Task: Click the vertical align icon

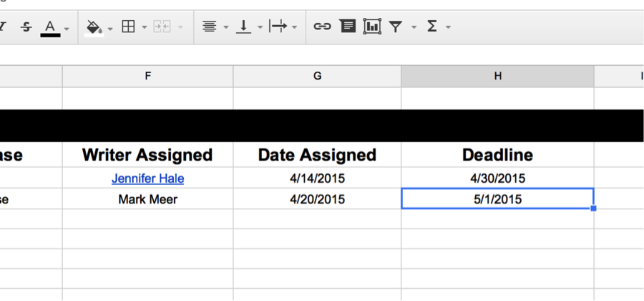Action: (243, 27)
